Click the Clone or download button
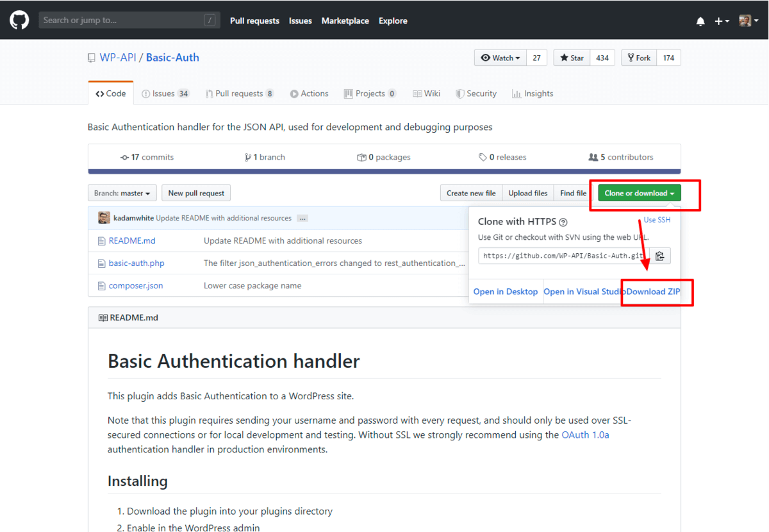The image size is (769, 532). tap(639, 193)
